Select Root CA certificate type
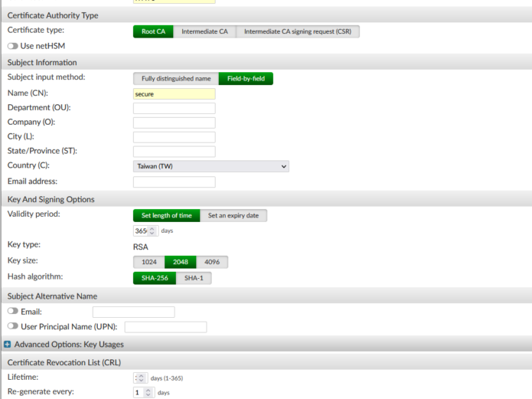This screenshot has width=532, height=399. coord(153,31)
